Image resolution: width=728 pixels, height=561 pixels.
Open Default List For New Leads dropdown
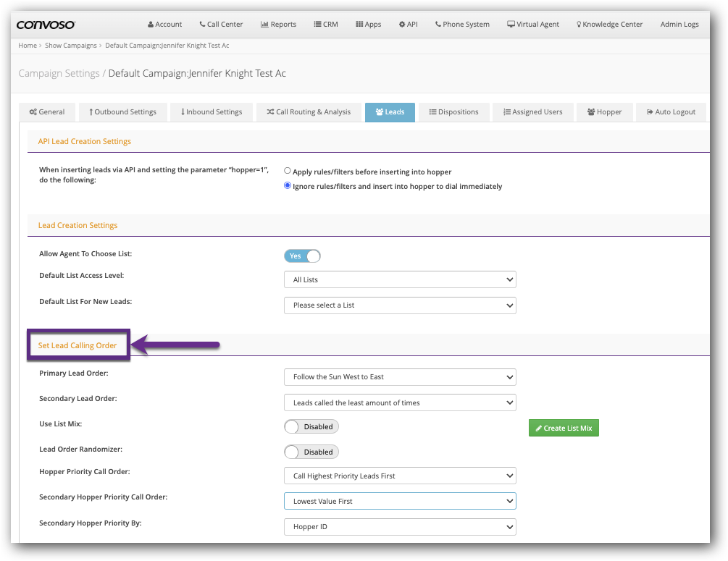tap(400, 305)
